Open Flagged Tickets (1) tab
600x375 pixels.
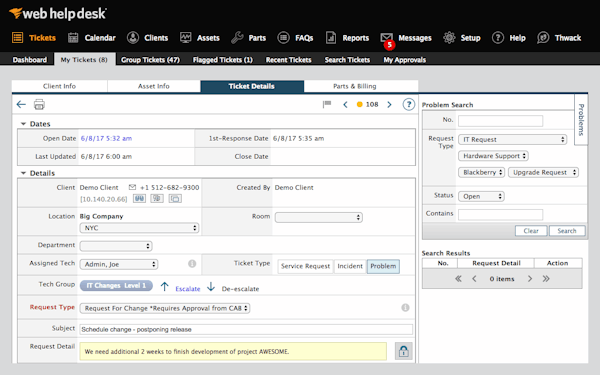click(223, 60)
